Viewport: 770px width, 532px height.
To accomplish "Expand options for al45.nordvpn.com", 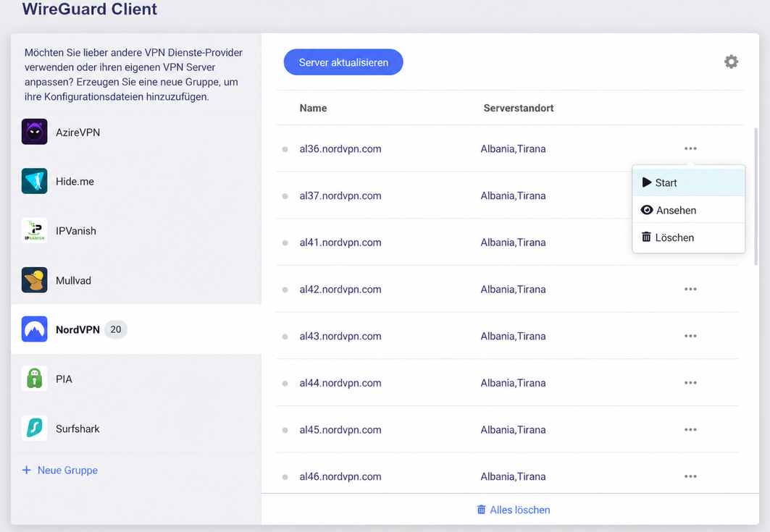I will tap(690, 429).
